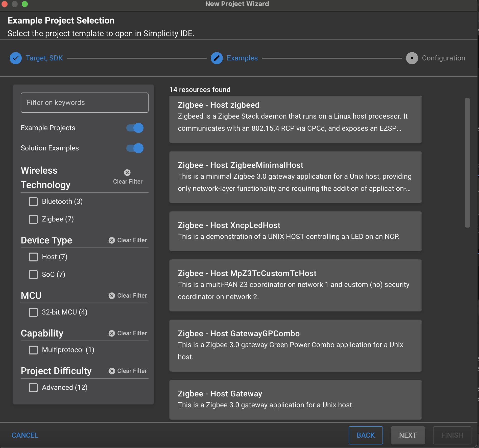Check the Advanced (12) difficulty checkbox
The image size is (479, 448).
click(33, 388)
